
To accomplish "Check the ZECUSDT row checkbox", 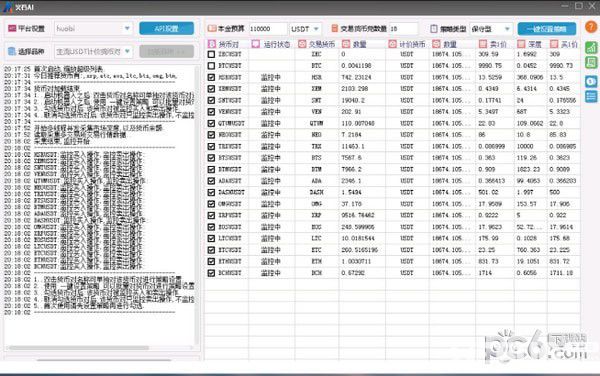I will (x=211, y=54).
